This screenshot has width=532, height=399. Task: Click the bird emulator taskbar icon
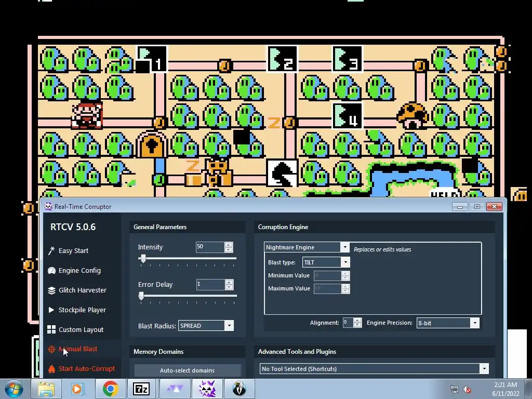pos(239,389)
